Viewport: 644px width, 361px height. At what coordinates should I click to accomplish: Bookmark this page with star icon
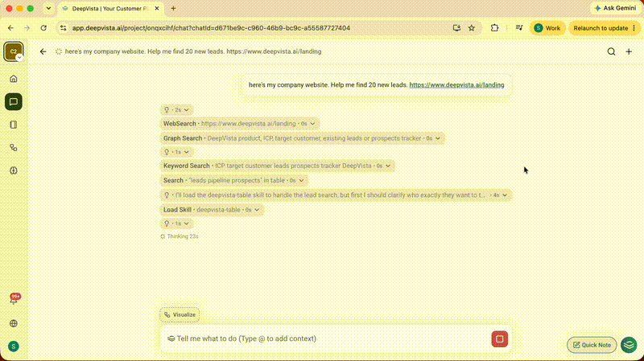pyautogui.click(x=472, y=28)
